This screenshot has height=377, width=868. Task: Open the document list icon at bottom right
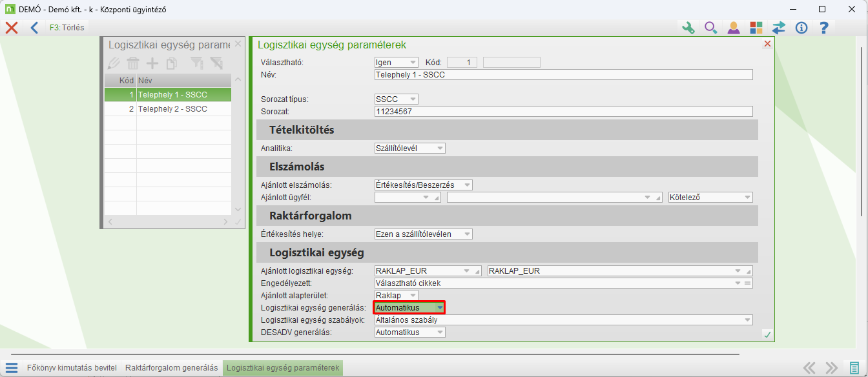(x=854, y=368)
